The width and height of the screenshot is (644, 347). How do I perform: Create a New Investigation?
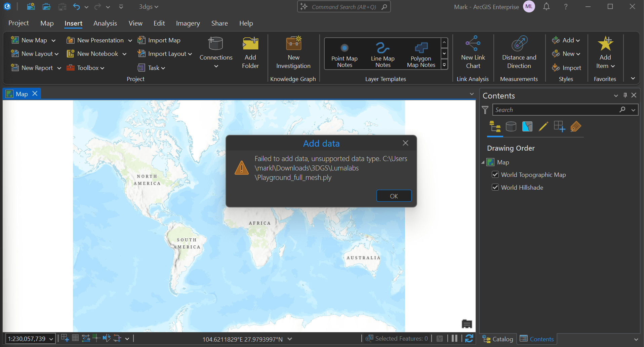click(x=293, y=53)
